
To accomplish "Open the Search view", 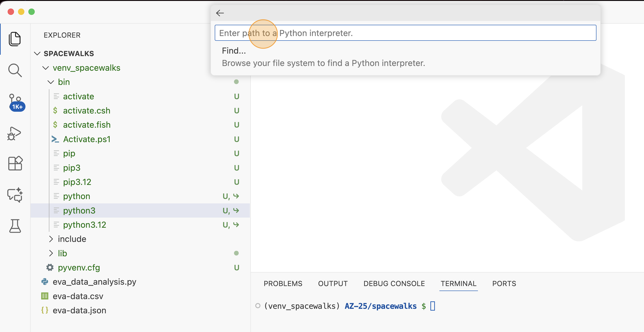I will point(15,70).
